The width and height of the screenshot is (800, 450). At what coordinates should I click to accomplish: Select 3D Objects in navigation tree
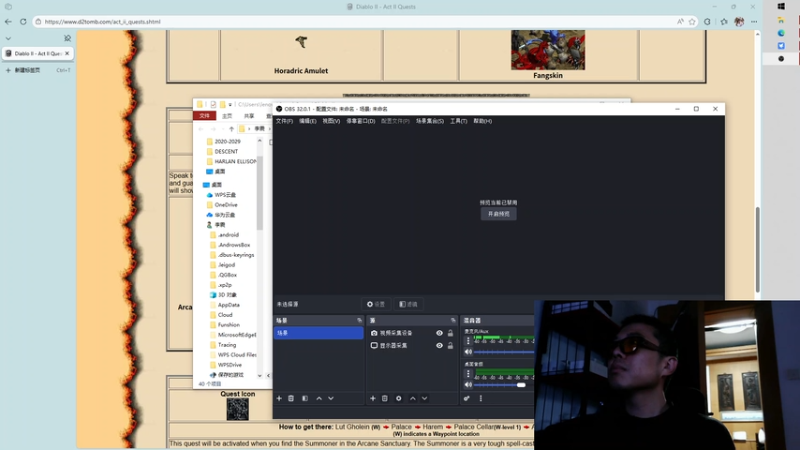pos(223,295)
